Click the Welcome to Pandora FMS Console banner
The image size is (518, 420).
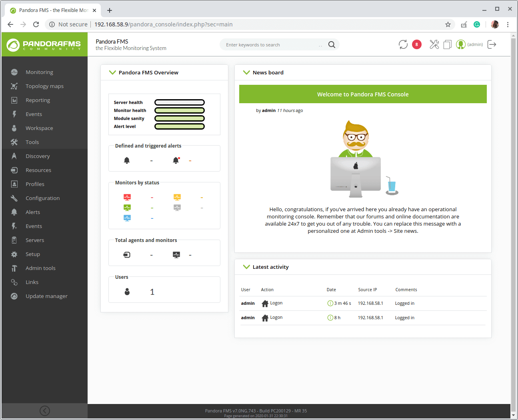pos(363,94)
